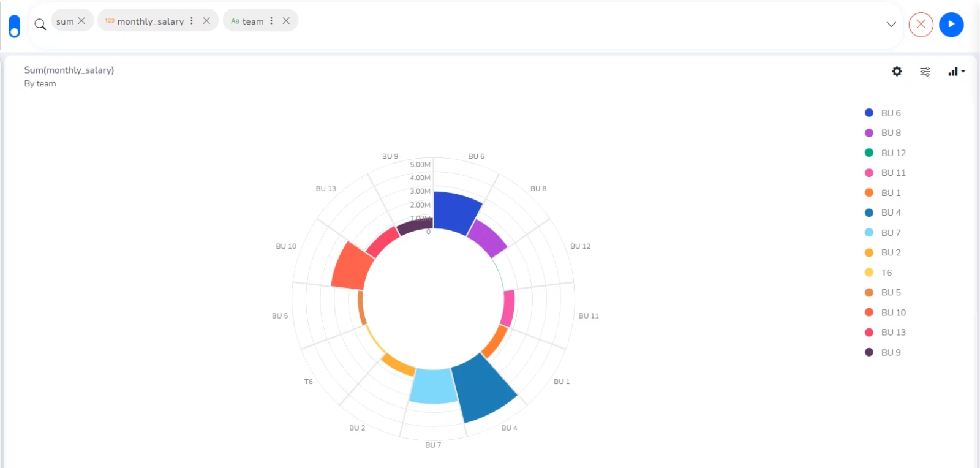This screenshot has width=980, height=468.
Task: Click the monthly_salary chip label
Action: tap(150, 21)
